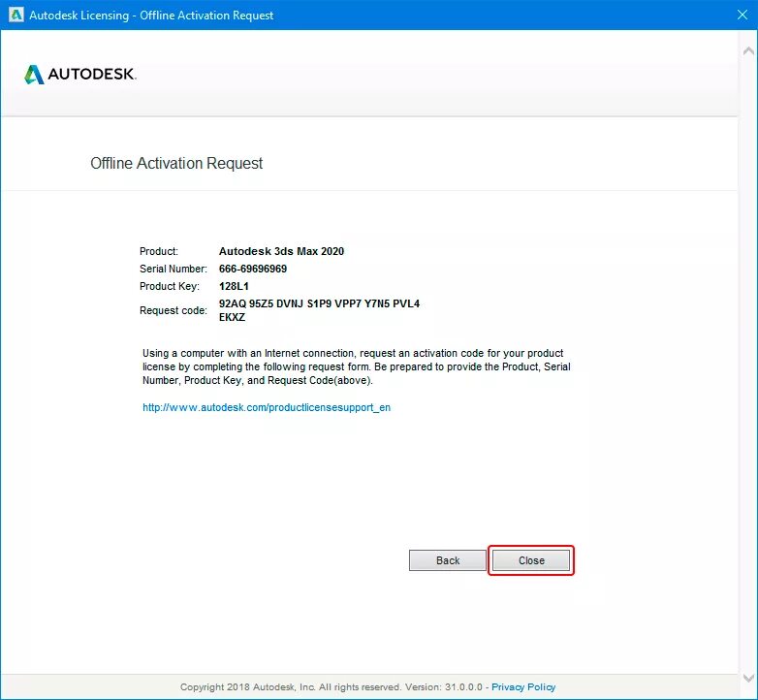Close the Autodesk Licensing window
Viewport: 758px width, 700px height.
(742, 15)
